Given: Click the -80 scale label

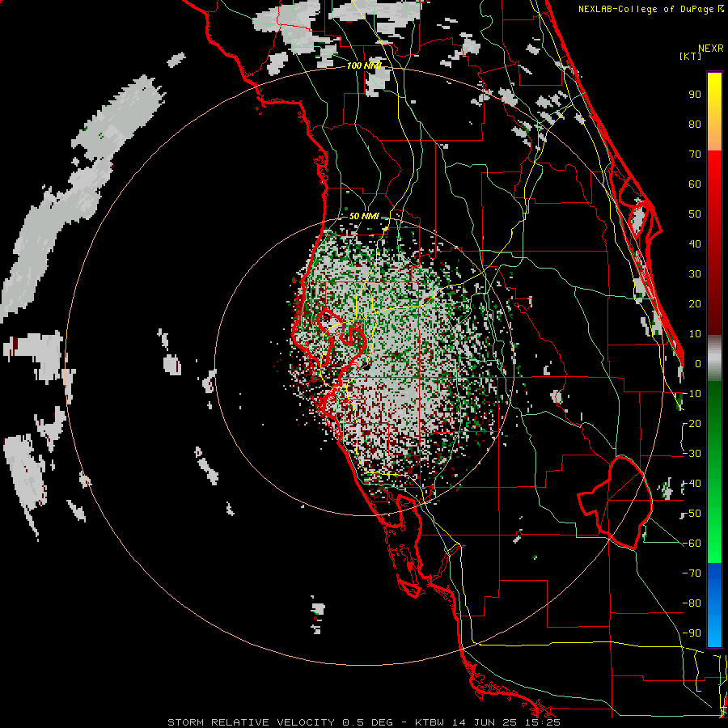Looking at the screenshot, I should (x=692, y=603).
